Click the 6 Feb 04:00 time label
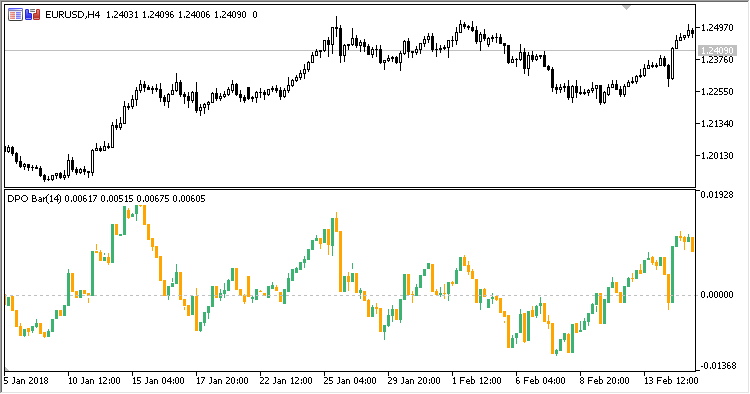The height and width of the screenshot is (394, 750). click(x=541, y=381)
